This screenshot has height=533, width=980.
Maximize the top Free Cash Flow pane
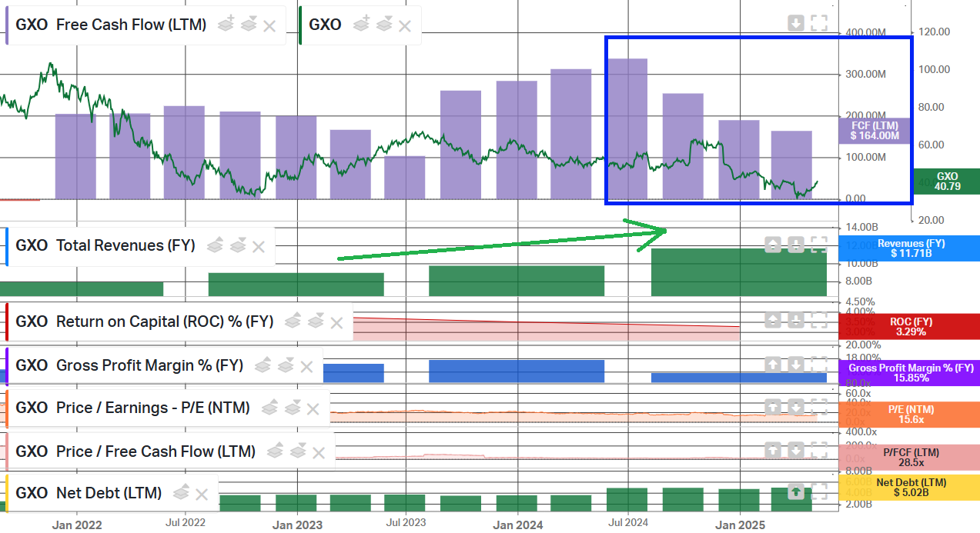[x=818, y=24]
